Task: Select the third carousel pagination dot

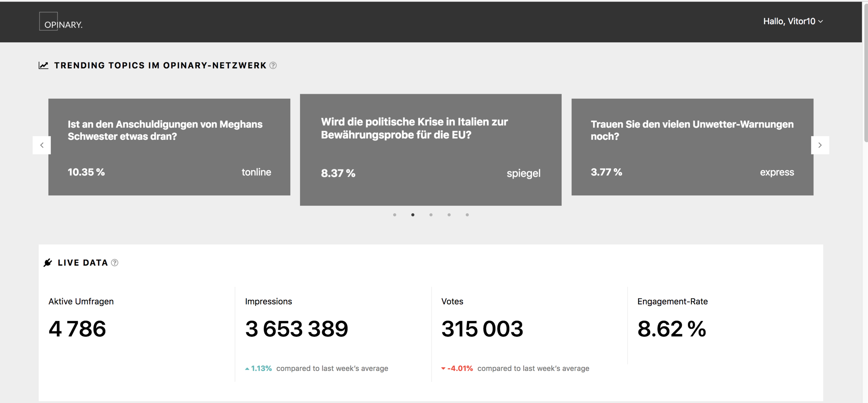Action: [431, 215]
